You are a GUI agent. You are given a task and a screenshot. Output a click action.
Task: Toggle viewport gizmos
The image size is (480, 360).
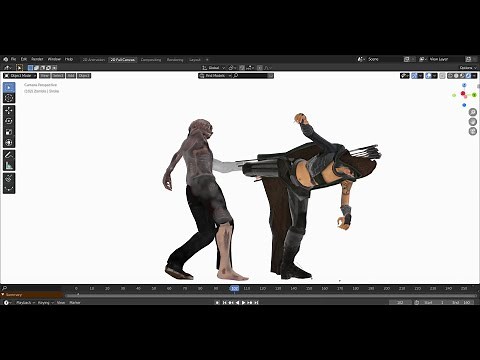point(414,76)
